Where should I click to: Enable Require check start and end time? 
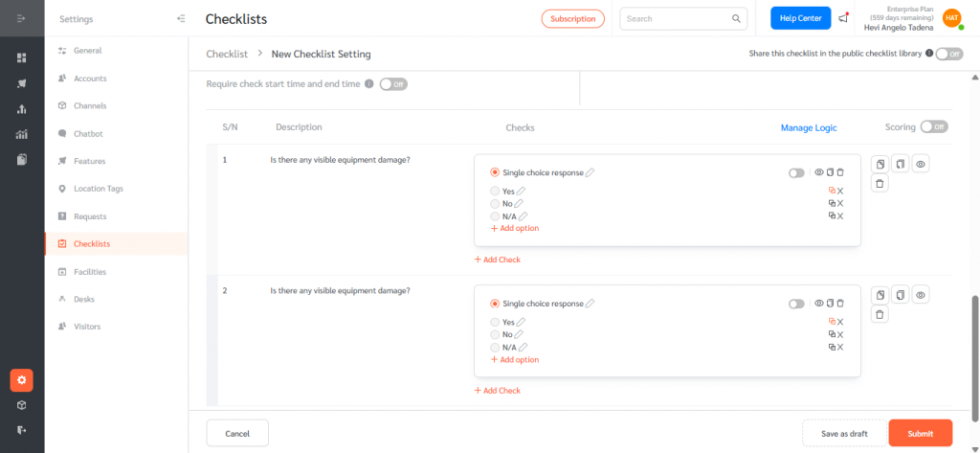(393, 84)
